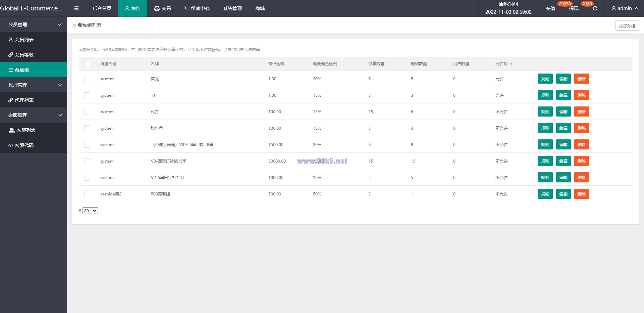Click the 叠加组列表 breadcrumb text
Image resolution: width=644 pixels, height=313 pixels.
[x=90, y=25]
